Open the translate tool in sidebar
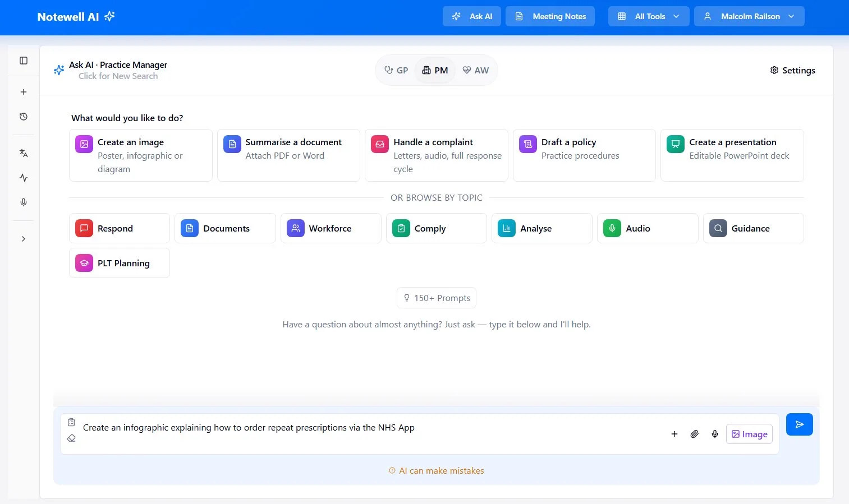 (x=24, y=153)
